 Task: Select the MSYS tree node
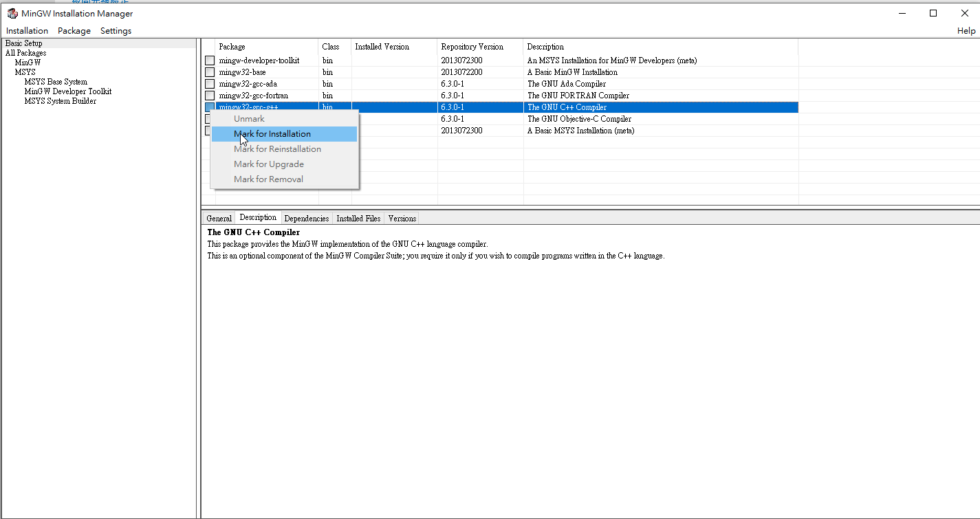25,72
